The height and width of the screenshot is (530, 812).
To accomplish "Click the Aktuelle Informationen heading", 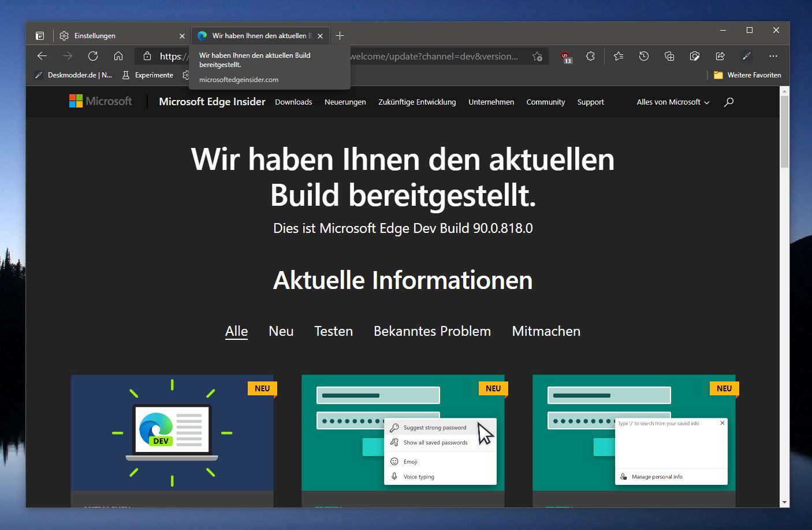I will [x=403, y=280].
